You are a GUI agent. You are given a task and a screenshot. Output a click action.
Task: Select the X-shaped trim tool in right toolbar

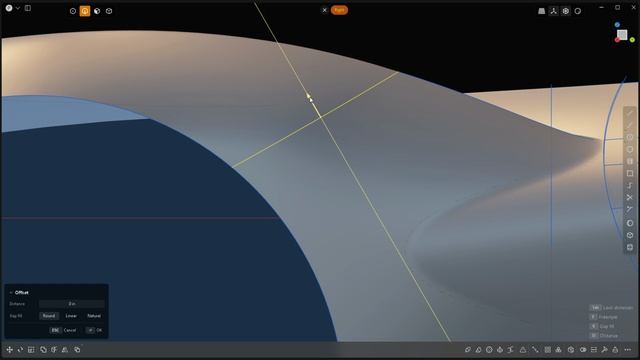(630, 198)
